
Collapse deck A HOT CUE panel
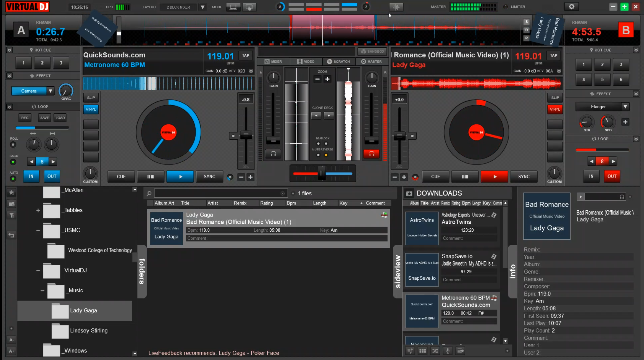coord(9,50)
